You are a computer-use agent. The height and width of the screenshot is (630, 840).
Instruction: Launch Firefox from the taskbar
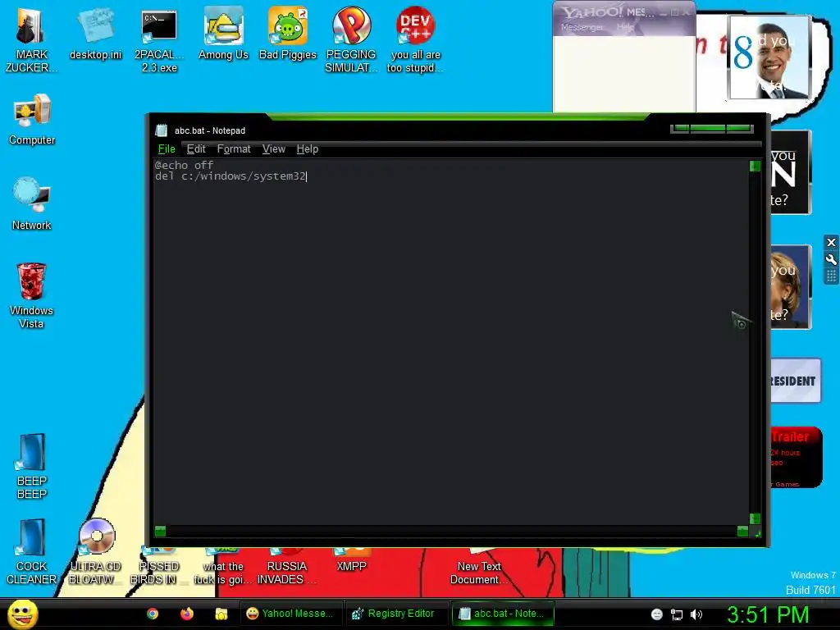click(187, 614)
